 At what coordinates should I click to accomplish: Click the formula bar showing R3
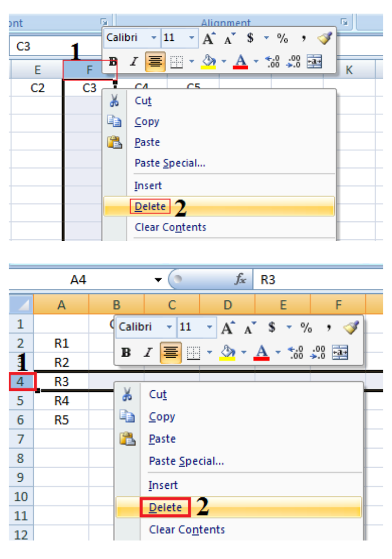316,280
